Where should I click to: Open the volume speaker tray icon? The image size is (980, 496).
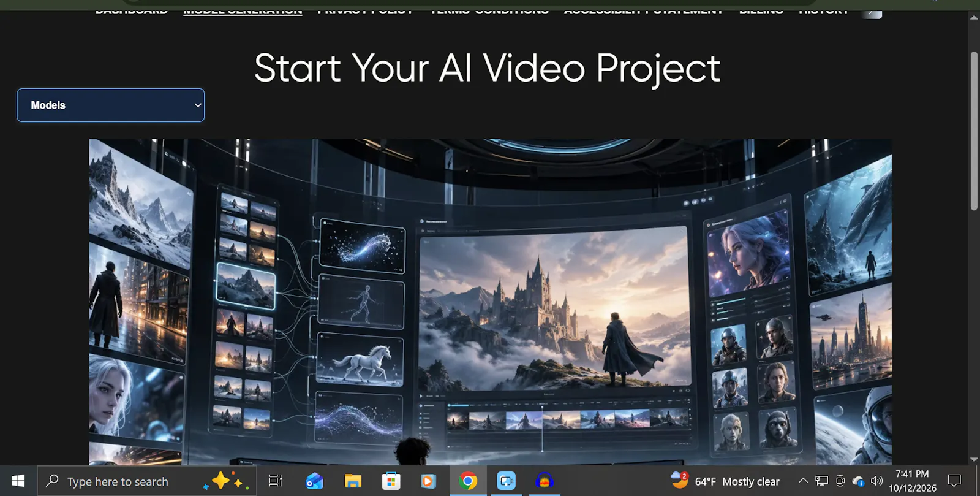click(877, 481)
